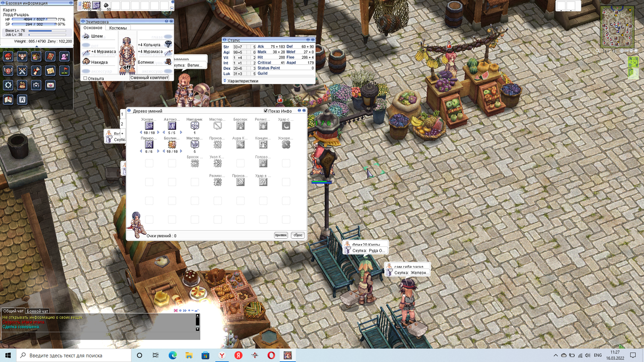
Task: Click the SP bar in the basic info panel
Action: pos(34,24)
